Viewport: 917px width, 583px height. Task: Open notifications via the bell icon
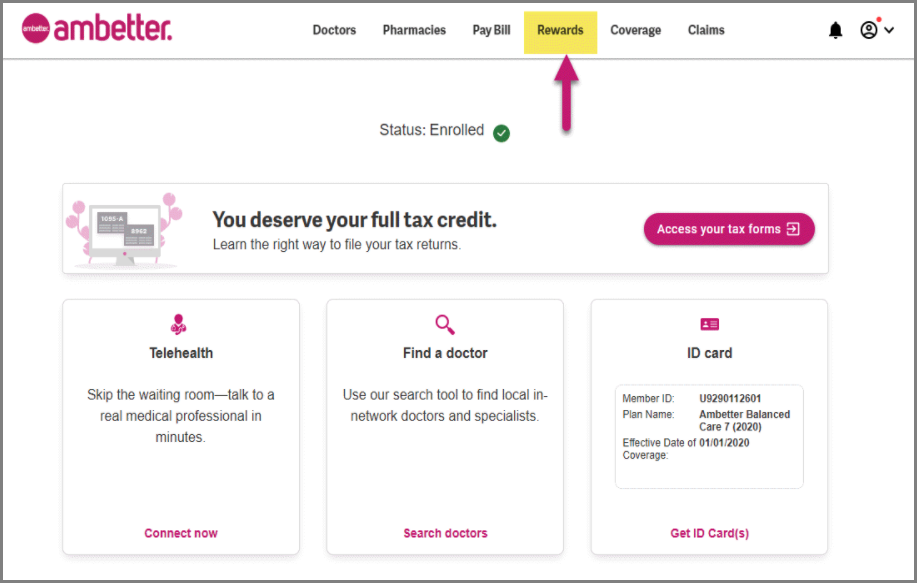pyautogui.click(x=835, y=30)
